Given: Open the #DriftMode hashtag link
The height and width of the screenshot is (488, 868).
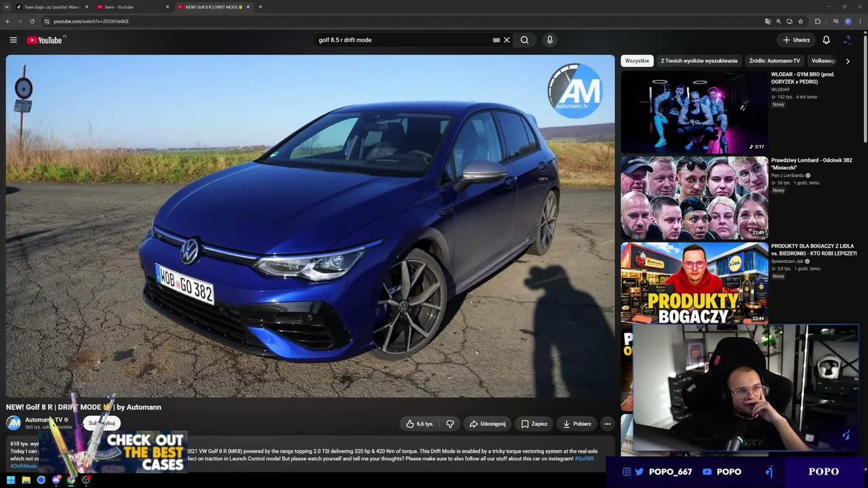Looking at the screenshot, I should point(24,466).
